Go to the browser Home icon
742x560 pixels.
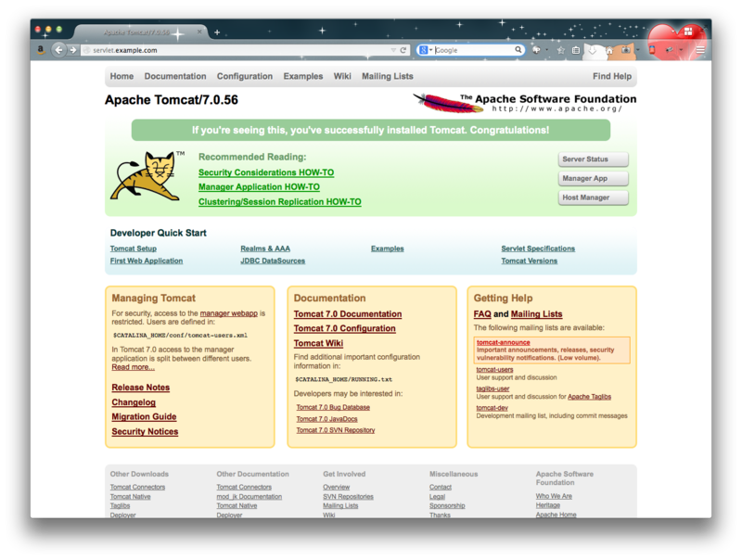coord(610,50)
